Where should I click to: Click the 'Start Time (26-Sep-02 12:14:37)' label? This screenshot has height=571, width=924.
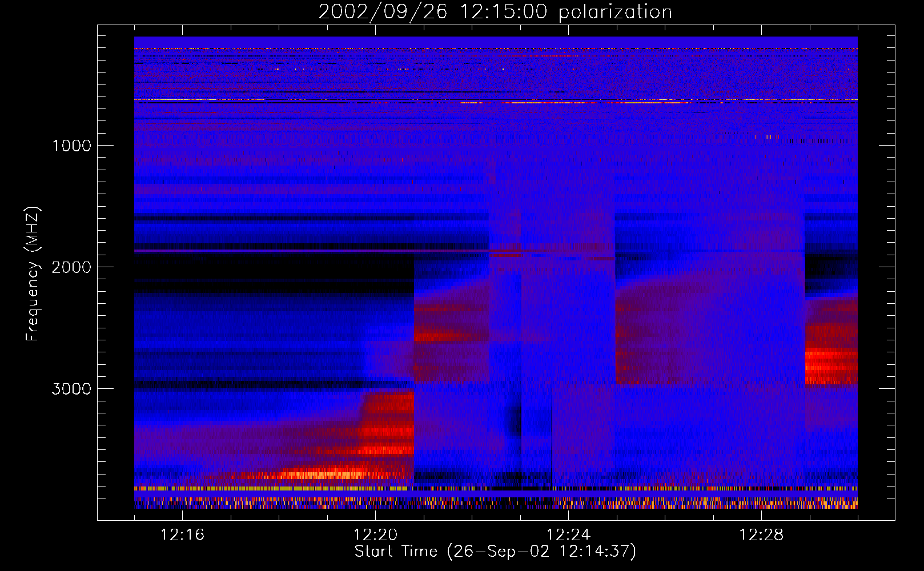coord(495,552)
